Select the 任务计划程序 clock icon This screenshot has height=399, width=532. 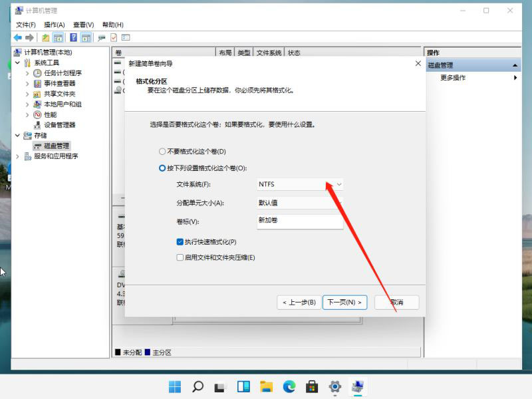37,73
